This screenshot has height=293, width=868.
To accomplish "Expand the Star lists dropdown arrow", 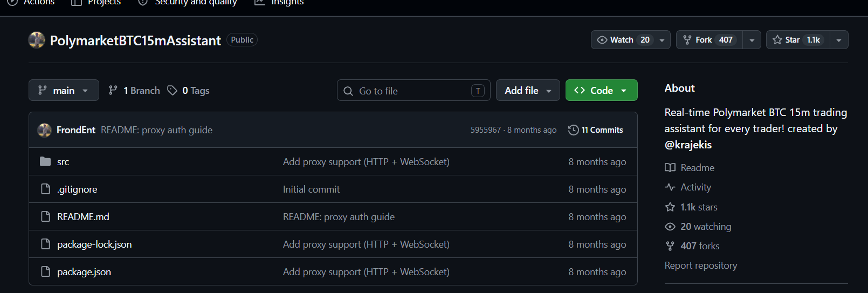I will [839, 40].
